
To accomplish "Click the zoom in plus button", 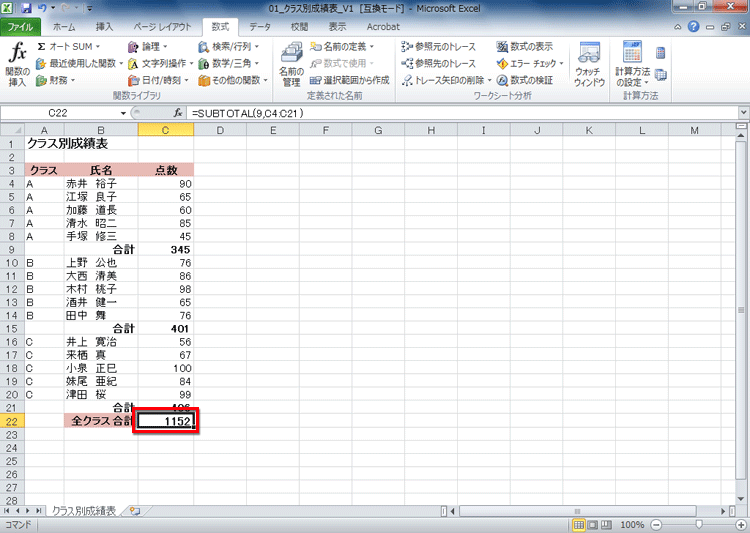I will point(741,525).
